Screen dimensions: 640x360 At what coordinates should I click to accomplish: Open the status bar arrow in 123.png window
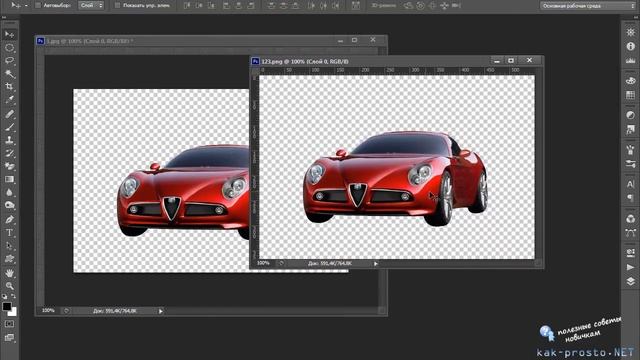[376, 264]
